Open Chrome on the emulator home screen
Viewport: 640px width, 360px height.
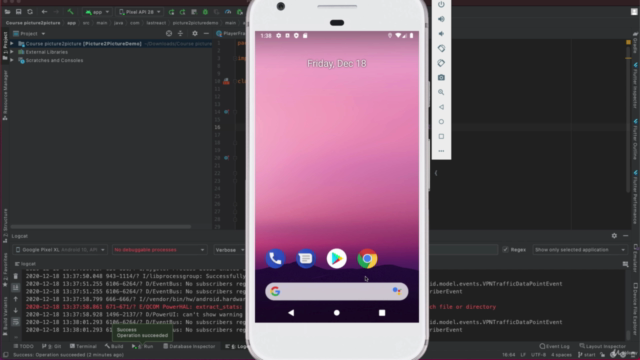367,258
